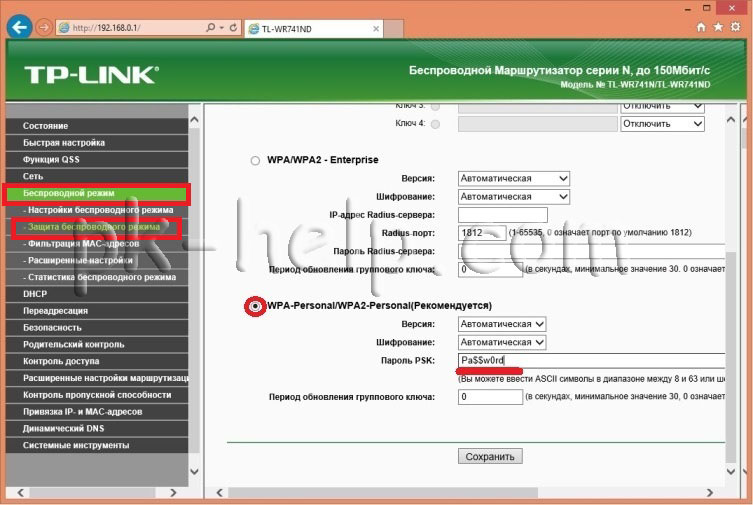Open Функция QSS menu item
This screenshot has width=753, height=505.
[x=97, y=159]
